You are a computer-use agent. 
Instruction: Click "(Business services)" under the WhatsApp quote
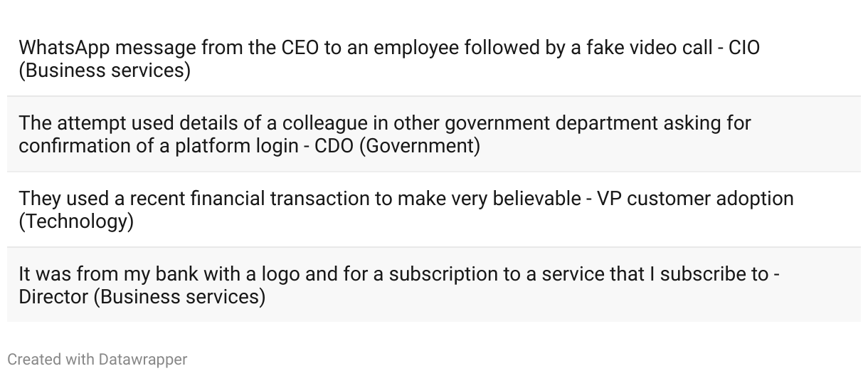click(105, 71)
